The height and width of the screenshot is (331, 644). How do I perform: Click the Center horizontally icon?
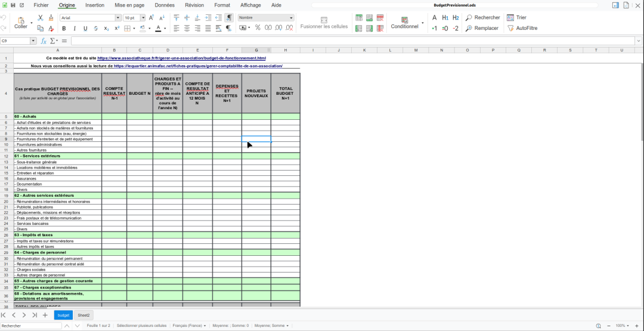coord(187,29)
